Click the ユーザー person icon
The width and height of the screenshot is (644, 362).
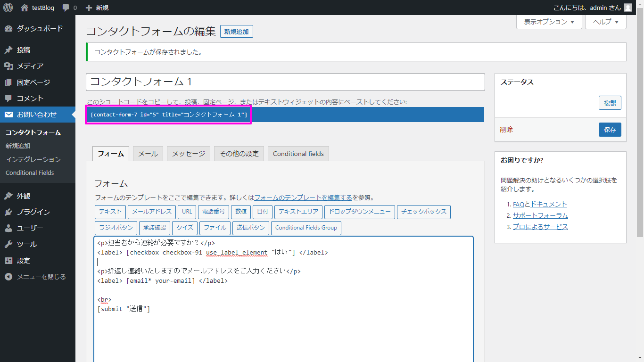click(8, 228)
